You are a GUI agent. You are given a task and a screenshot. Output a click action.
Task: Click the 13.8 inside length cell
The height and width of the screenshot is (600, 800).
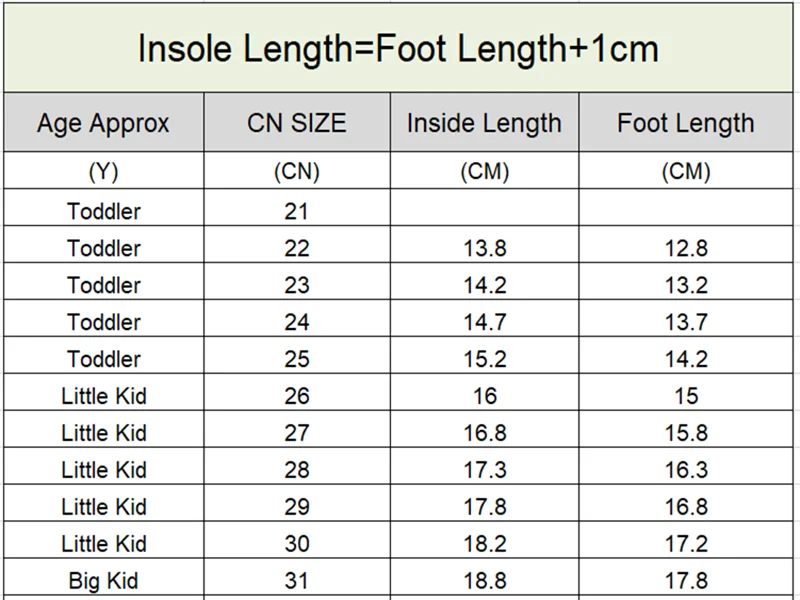click(x=484, y=248)
